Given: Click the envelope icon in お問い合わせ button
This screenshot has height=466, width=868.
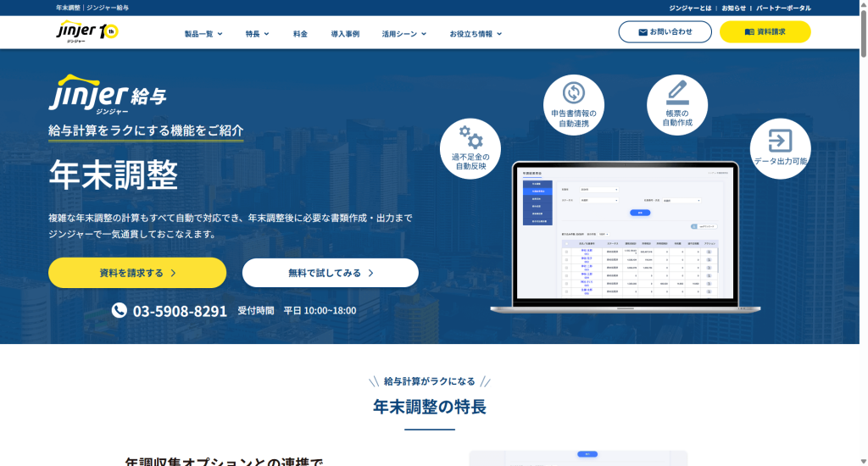Looking at the screenshot, I should (x=643, y=32).
